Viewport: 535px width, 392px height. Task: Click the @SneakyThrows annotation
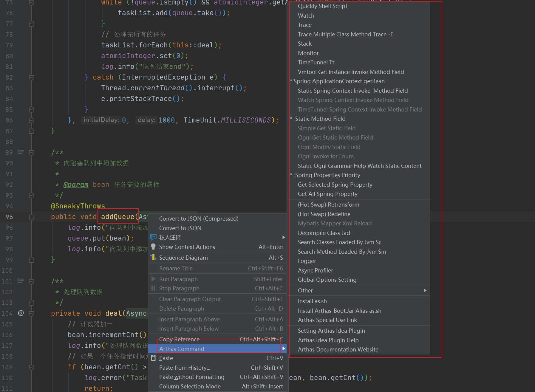[x=78, y=206]
